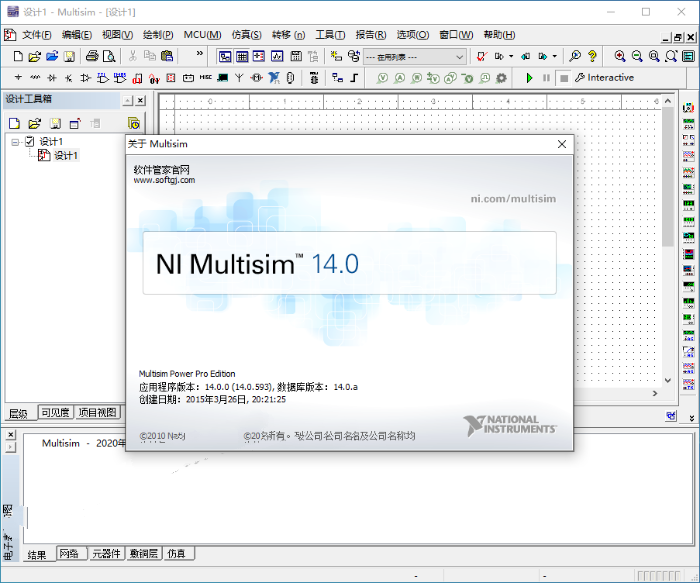Switch to 网络 tab in bottom panel
Image resolution: width=700 pixels, height=583 pixels.
pyautogui.click(x=69, y=554)
